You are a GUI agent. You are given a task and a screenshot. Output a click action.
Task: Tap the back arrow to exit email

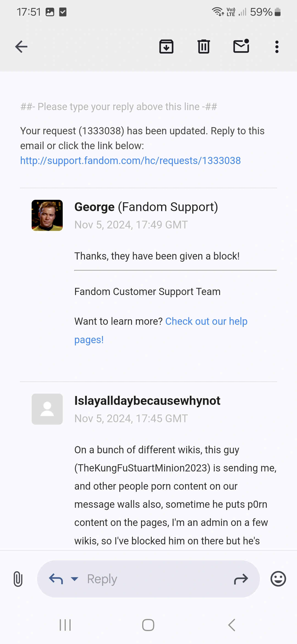point(21,47)
